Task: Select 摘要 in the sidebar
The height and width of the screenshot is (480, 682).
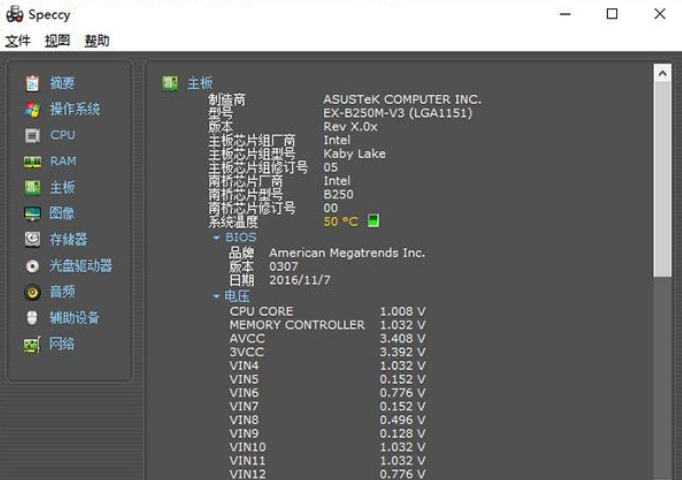Action: tap(62, 83)
